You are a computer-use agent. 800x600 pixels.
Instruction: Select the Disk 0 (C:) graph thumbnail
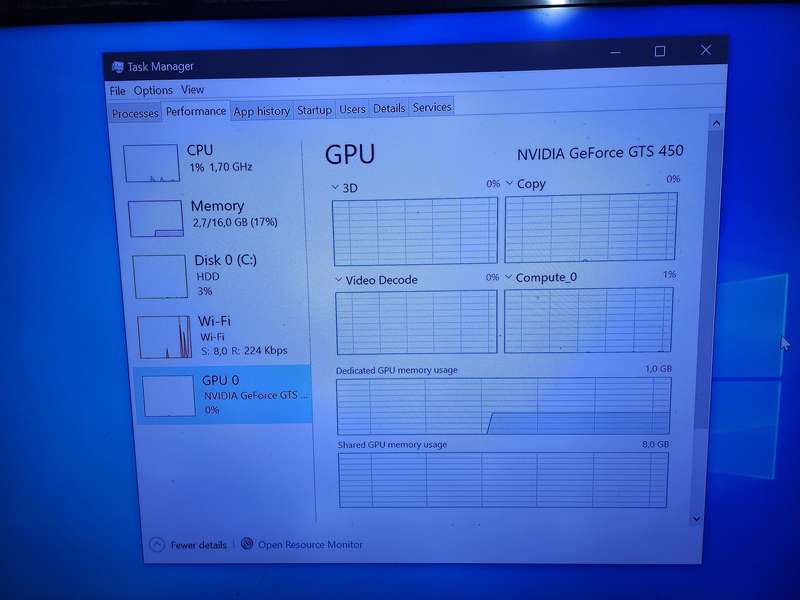[x=160, y=277]
